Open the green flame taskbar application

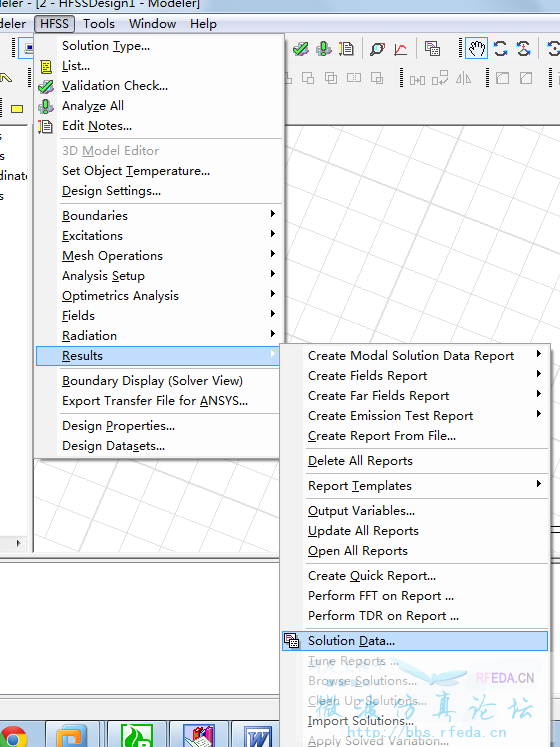tap(137, 736)
